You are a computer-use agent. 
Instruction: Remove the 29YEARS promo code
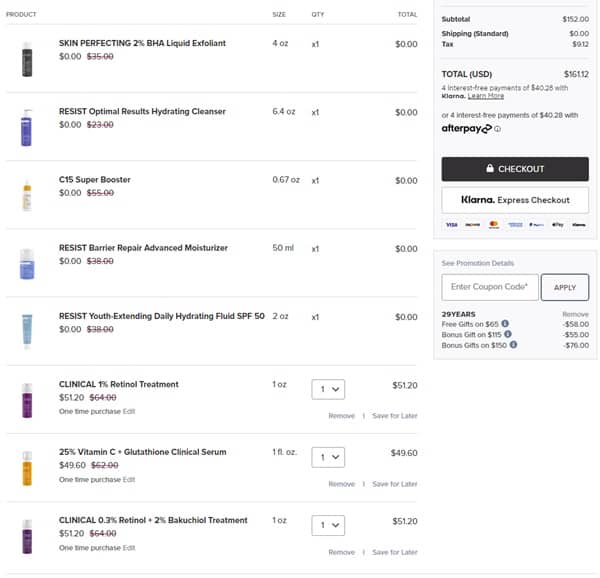(576, 314)
